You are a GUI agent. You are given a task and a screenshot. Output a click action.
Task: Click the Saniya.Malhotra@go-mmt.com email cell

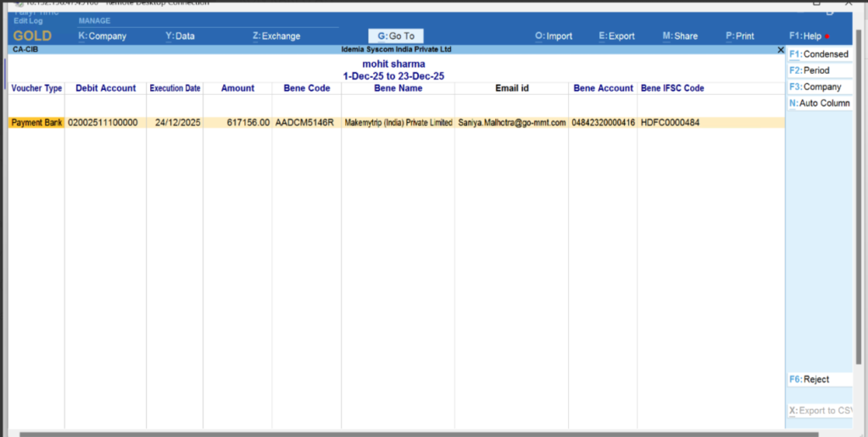pyautogui.click(x=511, y=122)
